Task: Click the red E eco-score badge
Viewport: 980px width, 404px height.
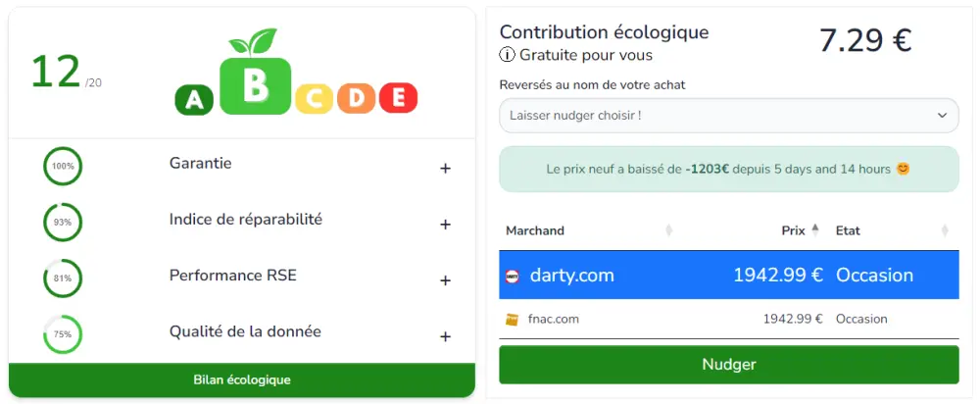Action: click(x=398, y=98)
